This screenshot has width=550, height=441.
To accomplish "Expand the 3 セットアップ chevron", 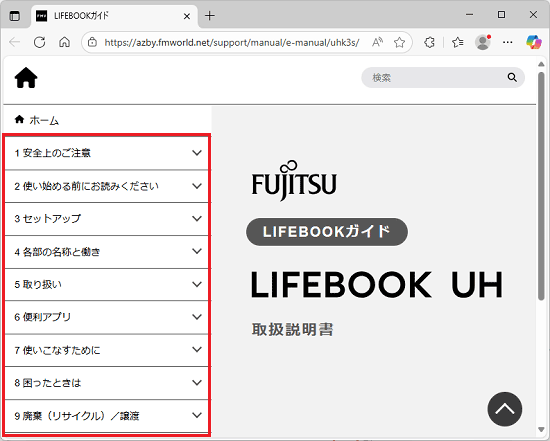I will click(x=197, y=218).
